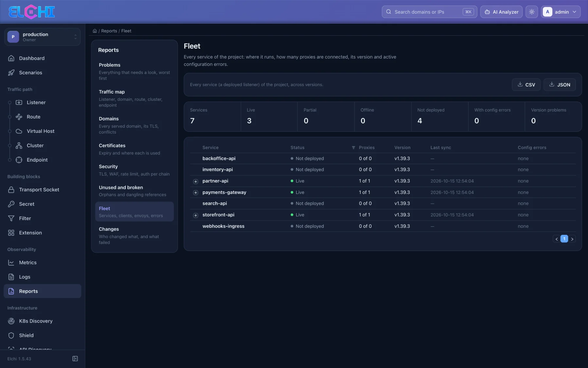Select the webhooks-ingress service row
The height and width of the screenshot is (368, 588).
click(x=383, y=226)
